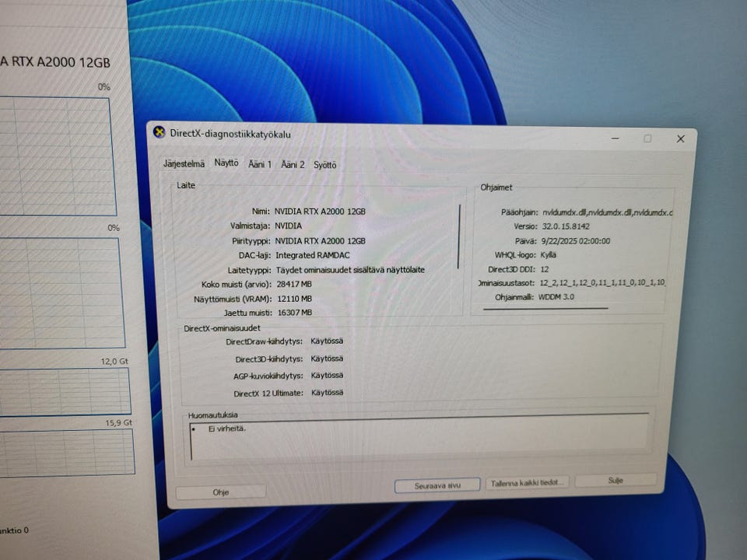This screenshot has height=560, width=747.
Task: Select the VRAM value 12110 MB
Action: (x=294, y=299)
